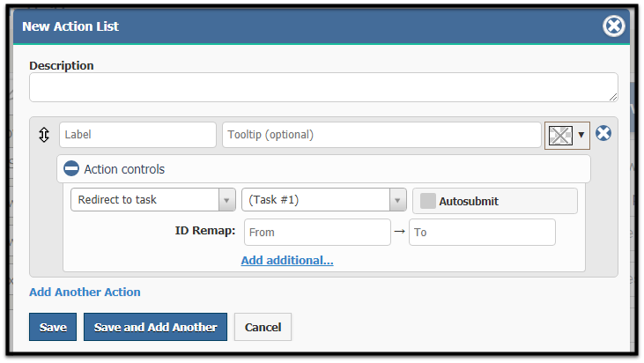Click the drag-reorder handle arrow icon

point(44,135)
